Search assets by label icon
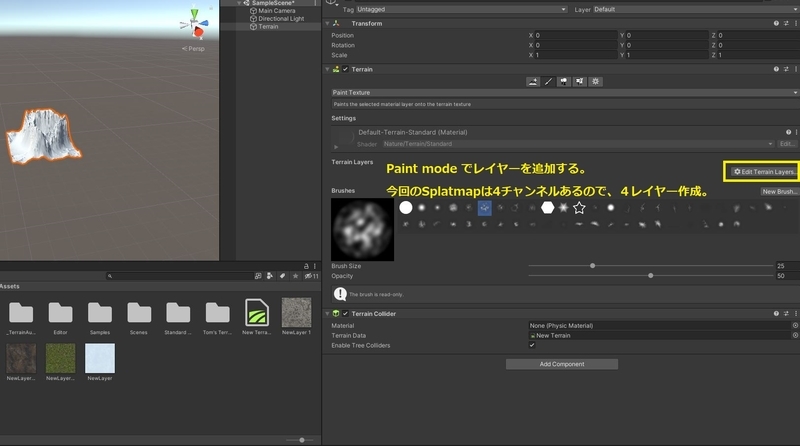The image size is (800, 446). pos(283,276)
